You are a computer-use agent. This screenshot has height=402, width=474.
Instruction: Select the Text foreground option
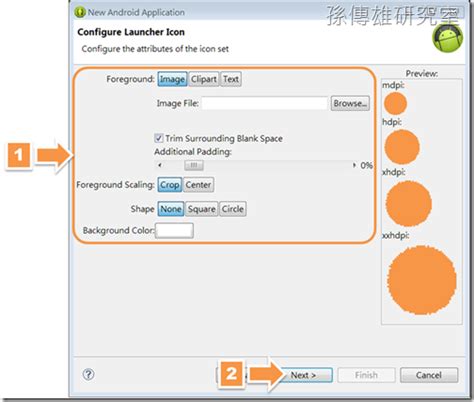click(x=231, y=79)
